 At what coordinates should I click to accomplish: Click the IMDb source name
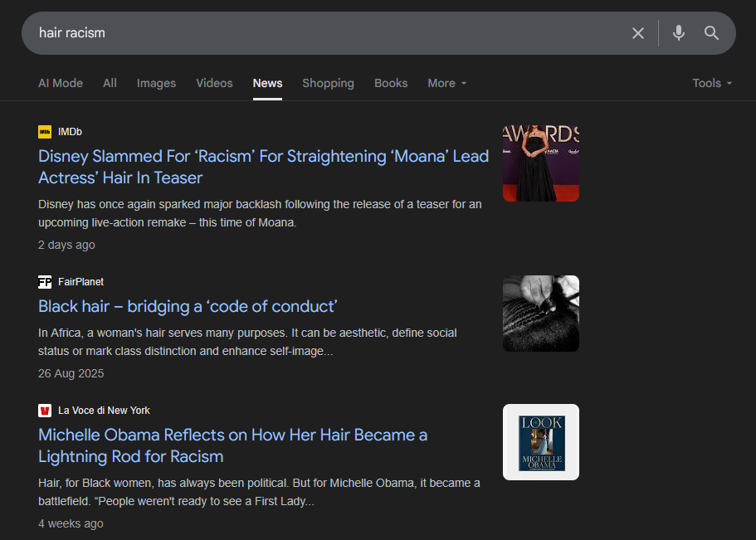click(x=70, y=132)
